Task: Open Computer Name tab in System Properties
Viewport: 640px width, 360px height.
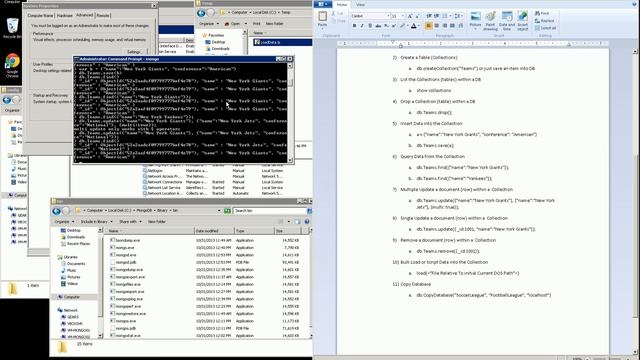Action: pyautogui.click(x=40, y=16)
